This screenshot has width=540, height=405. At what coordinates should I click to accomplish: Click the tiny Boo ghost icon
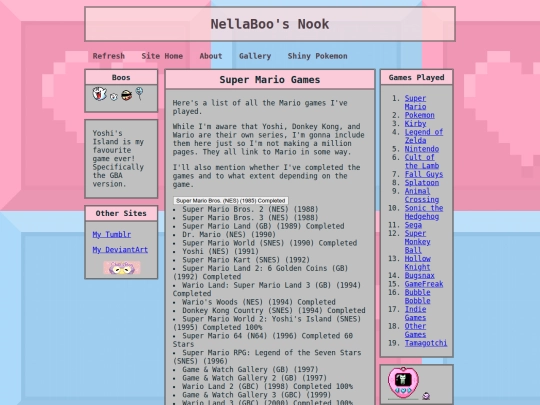point(114,97)
